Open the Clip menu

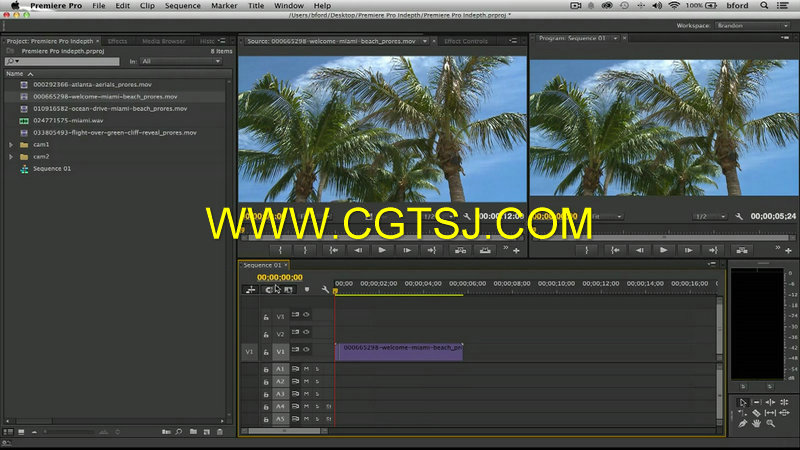tap(147, 6)
